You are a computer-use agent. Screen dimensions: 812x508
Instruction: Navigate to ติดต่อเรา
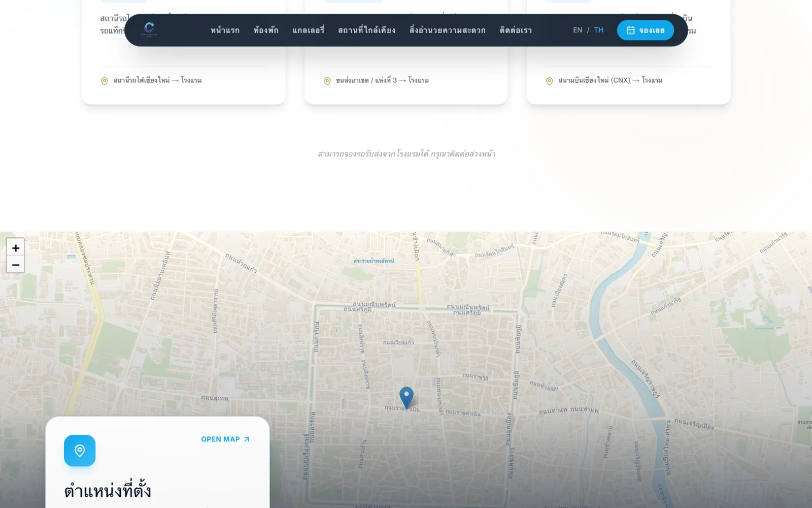click(x=516, y=30)
